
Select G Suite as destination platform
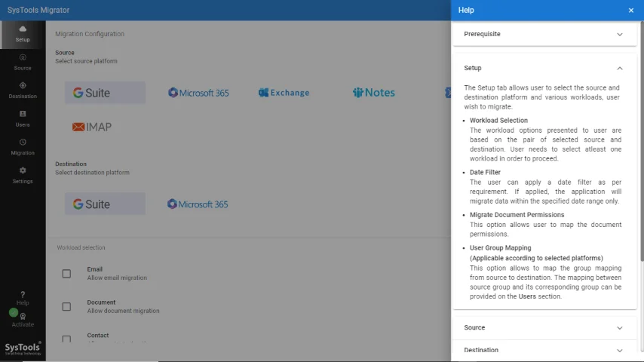click(105, 204)
